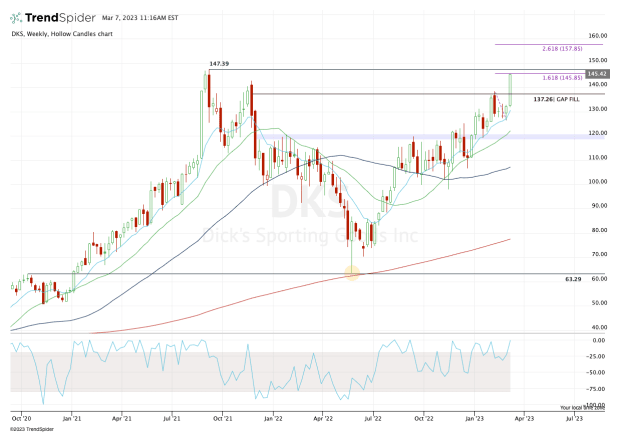
Task: Click the Jan '23 date axis label
Action: pos(474,418)
